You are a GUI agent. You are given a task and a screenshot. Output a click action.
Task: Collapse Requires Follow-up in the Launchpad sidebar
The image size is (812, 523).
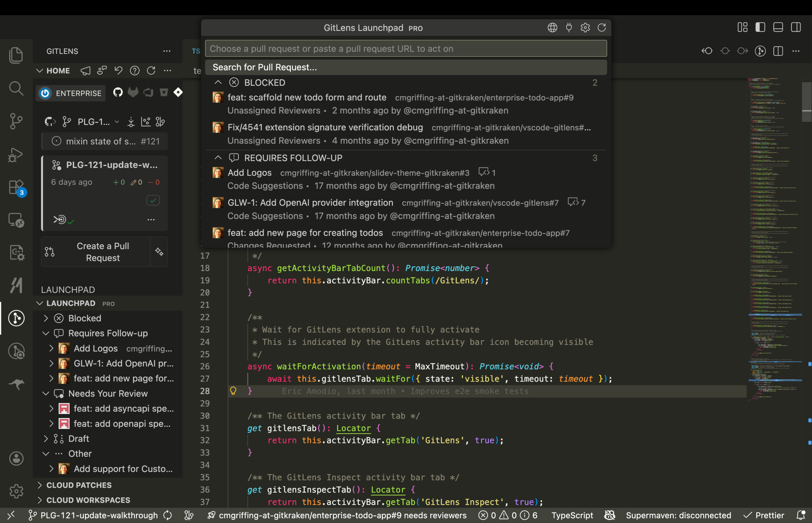[46, 333]
